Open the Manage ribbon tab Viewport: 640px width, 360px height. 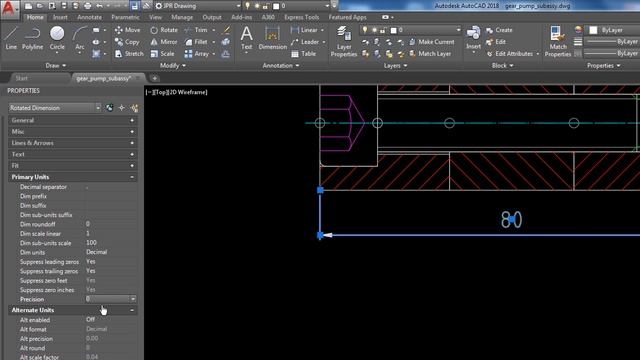pos(182,17)
